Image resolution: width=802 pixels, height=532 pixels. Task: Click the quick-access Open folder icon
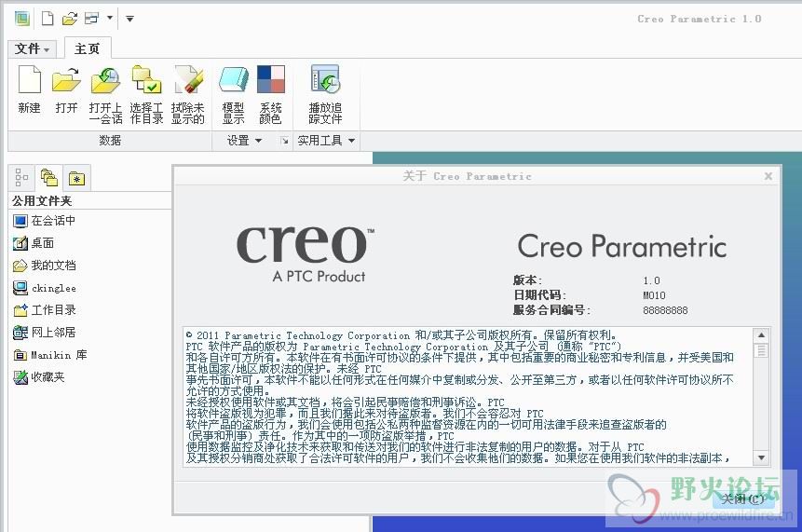tap(70, 19)
